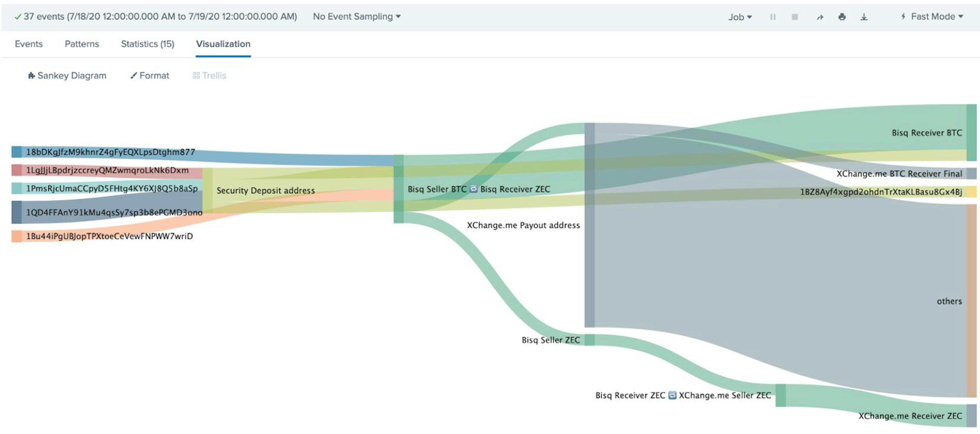Viewport: 980px width, 434px height.
Task: Switch to the Events tab
Action: 29,44
